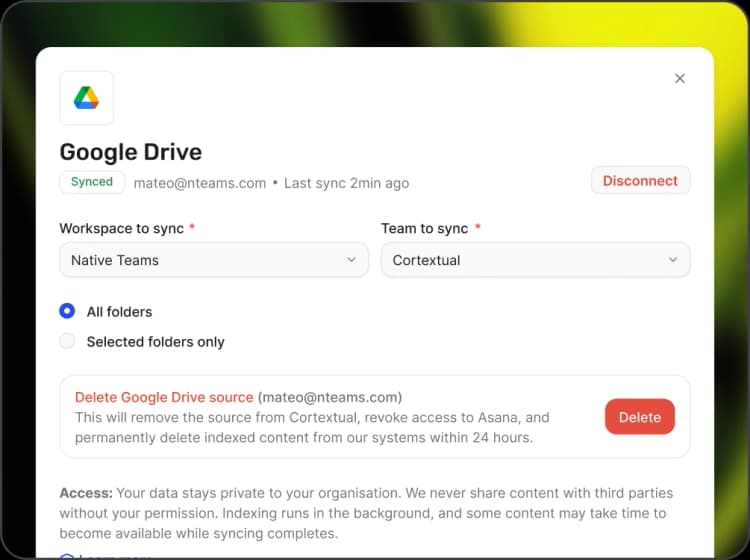Screen dimensions: 750x560
Task: Choose Selected folders only radio option
Action: pyautogui.click(x=67, y=341)
